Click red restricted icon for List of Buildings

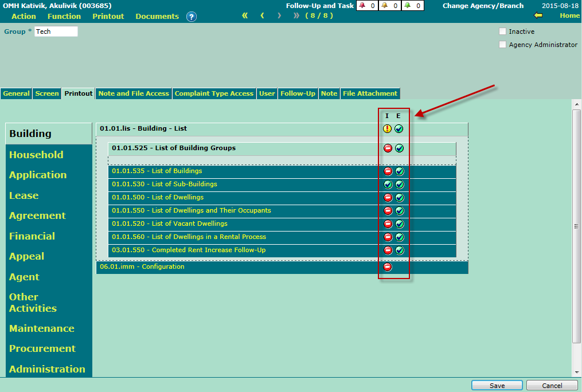pyautogui.click(x=388, y=171)
